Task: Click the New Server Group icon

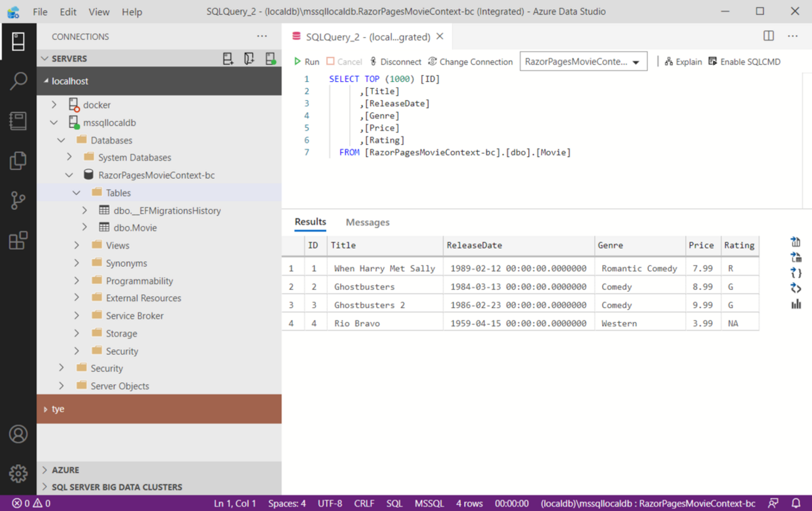Action: click(x=249, y=59)
